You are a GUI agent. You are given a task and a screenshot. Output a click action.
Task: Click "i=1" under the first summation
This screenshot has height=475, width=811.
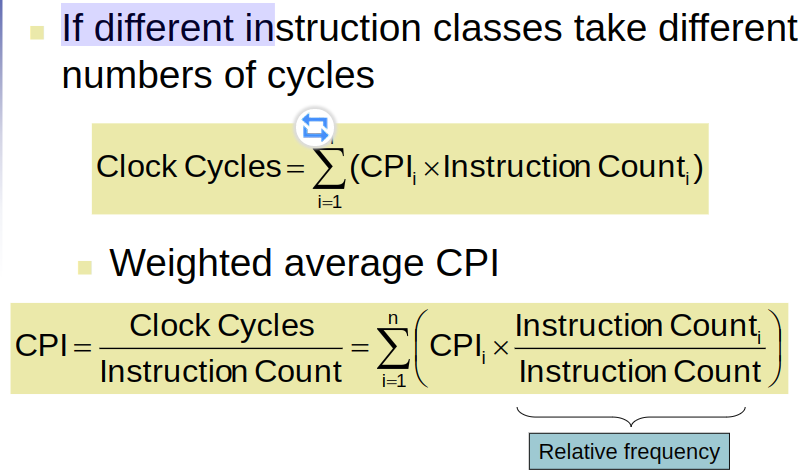coord(329,202)
